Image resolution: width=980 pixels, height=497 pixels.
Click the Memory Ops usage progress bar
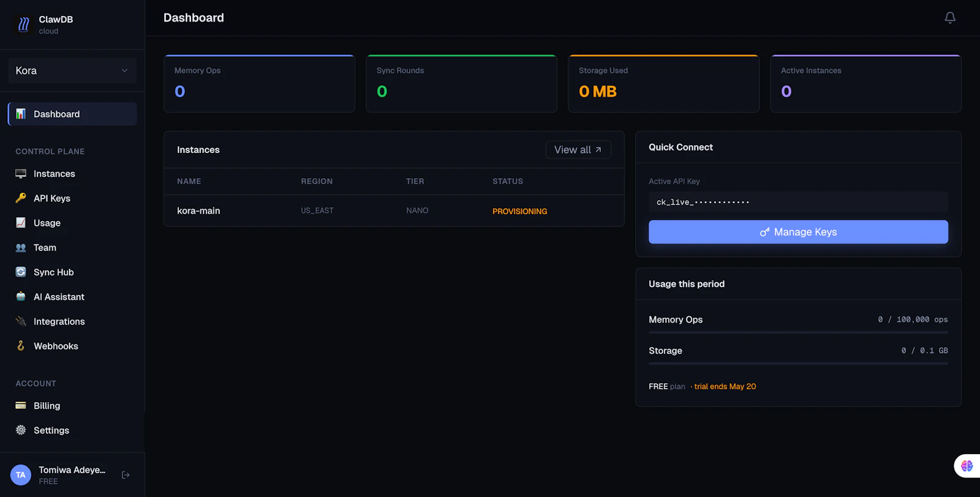click(x=798, y=332)
